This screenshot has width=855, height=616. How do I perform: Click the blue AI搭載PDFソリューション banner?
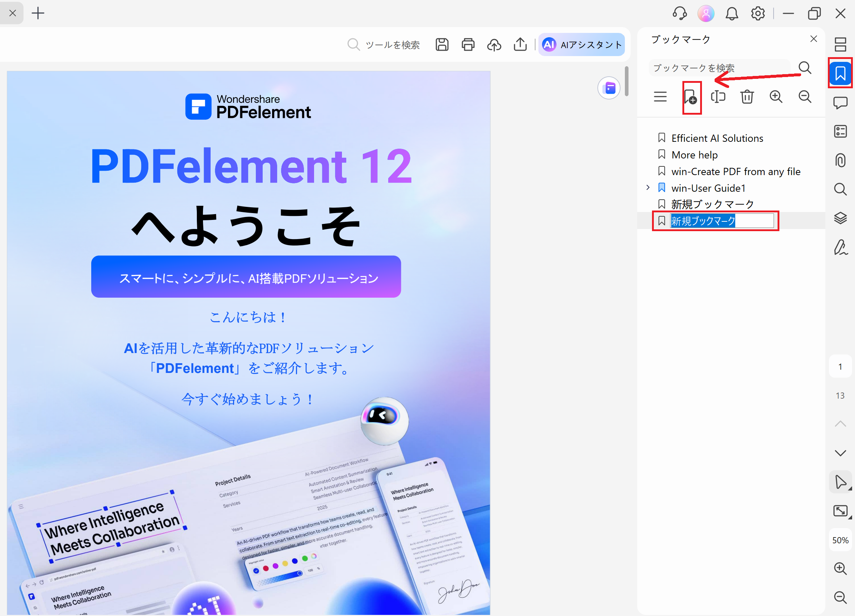click(x=246, y=277)
